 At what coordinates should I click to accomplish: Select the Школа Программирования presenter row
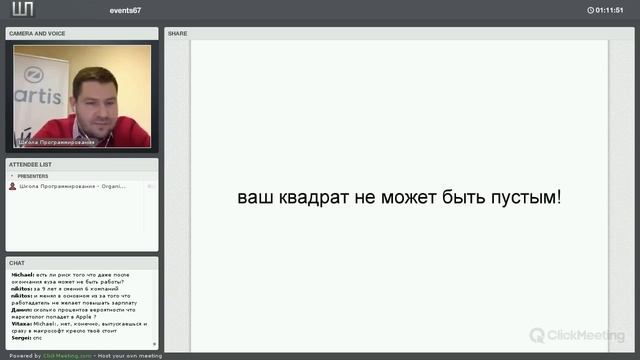(82, 186)
